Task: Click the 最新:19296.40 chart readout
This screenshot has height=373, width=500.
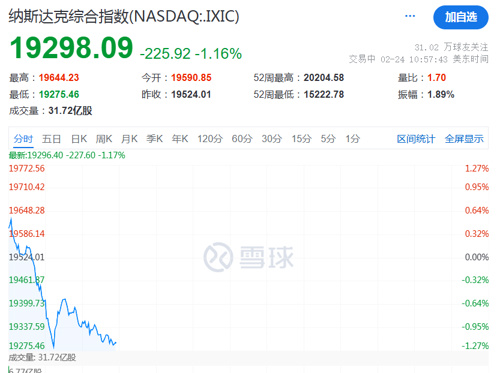Action: [x=67, y=155]
